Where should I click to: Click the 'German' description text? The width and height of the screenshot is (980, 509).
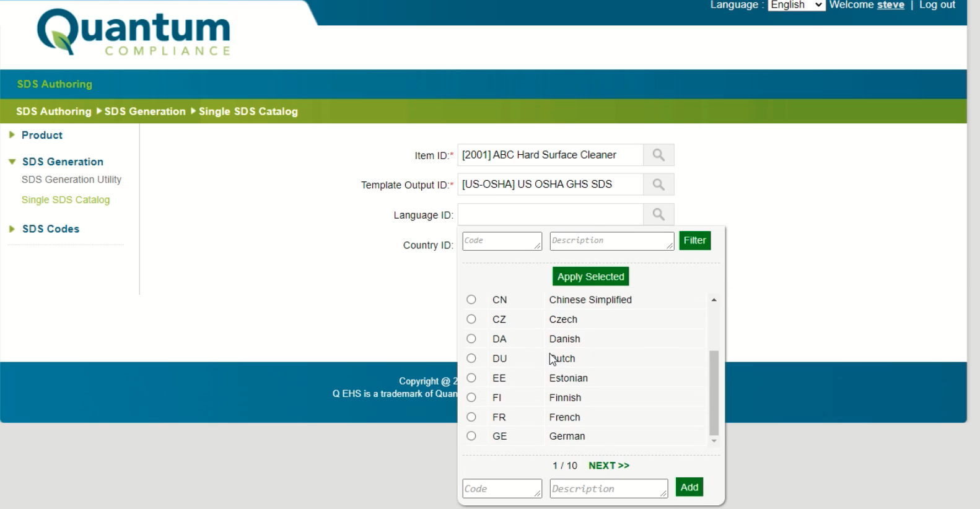pos(567,437)
